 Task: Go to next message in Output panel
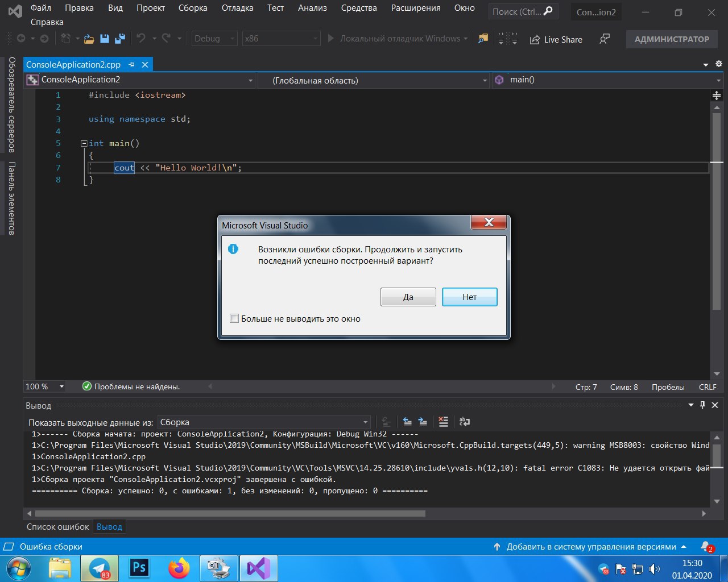tap(423, 422)
